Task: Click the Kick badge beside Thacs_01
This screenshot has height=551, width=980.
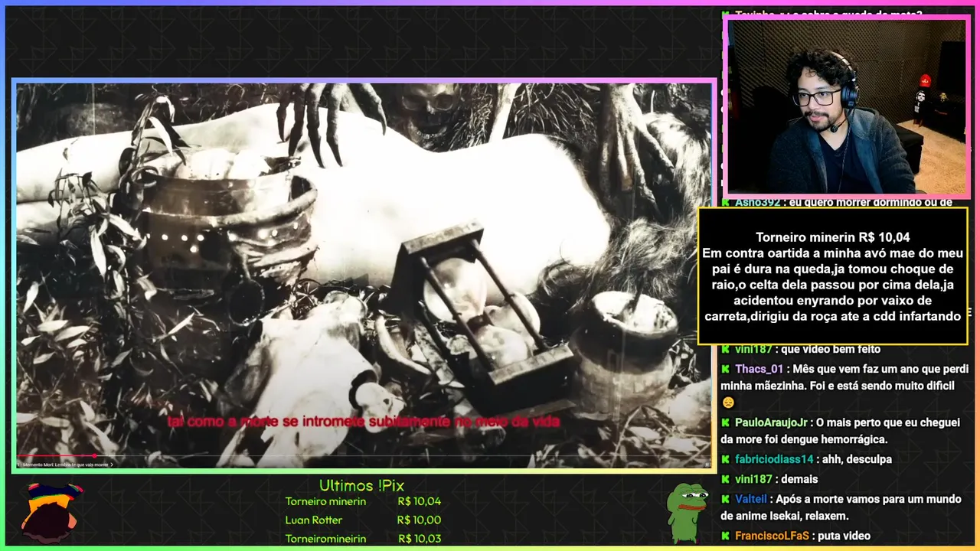Action: 725,369
